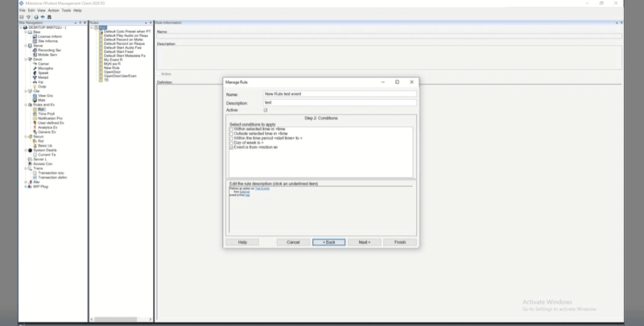Check 'Within the time period' condition
The image size is (644, 326).
[231, 138]
